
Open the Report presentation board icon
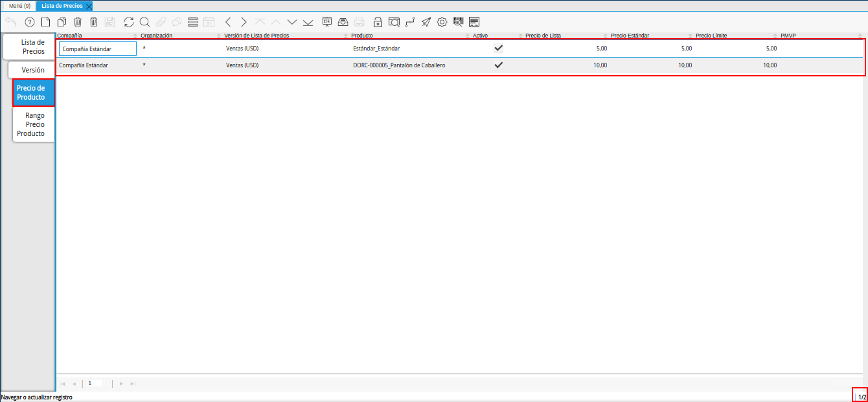(327, 22)
